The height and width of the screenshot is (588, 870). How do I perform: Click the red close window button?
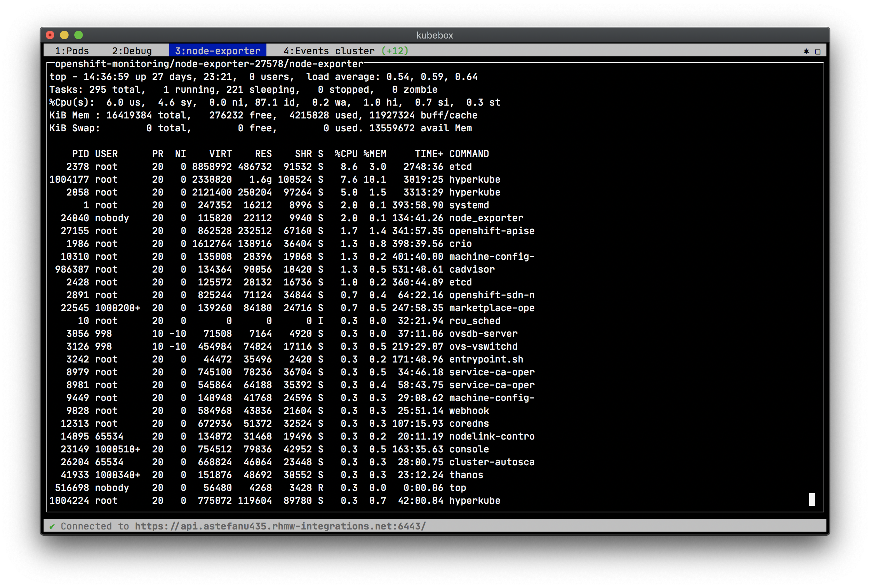pos(50,35)
